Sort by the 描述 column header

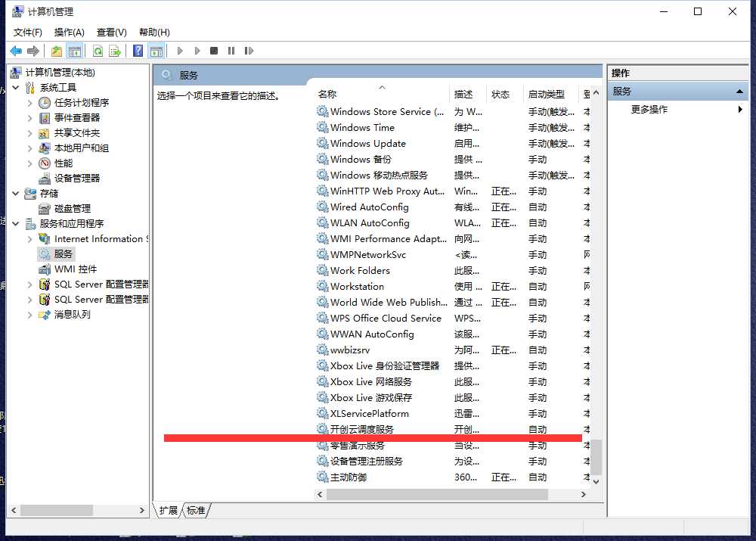click(463, 94)
